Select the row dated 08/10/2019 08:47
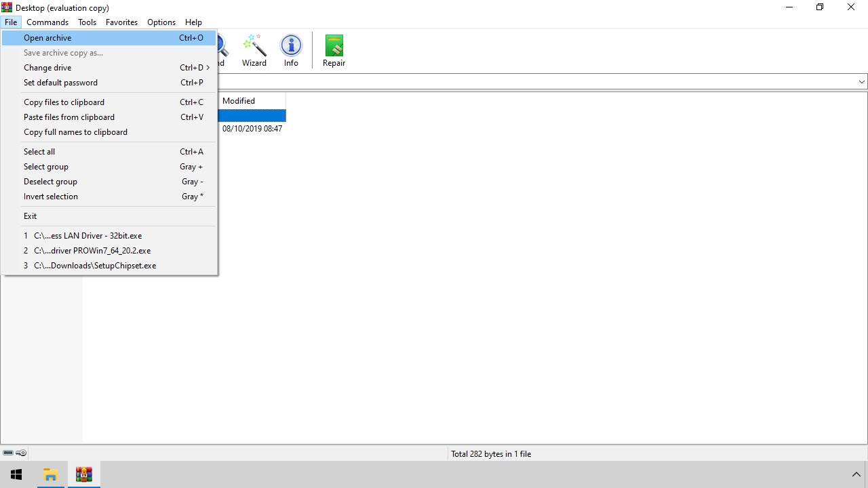The height and width of the screenshot is (488, 868). [x=252, y=129]
